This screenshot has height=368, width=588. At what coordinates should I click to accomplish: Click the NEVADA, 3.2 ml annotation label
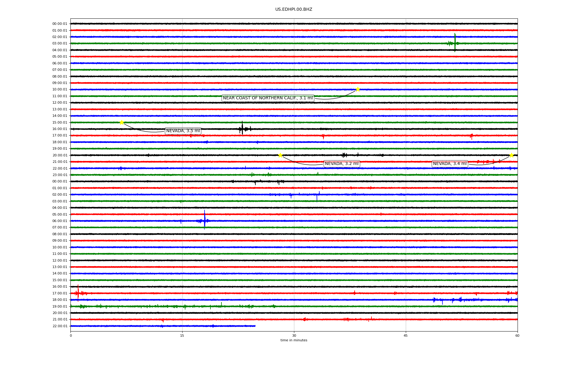341,164
